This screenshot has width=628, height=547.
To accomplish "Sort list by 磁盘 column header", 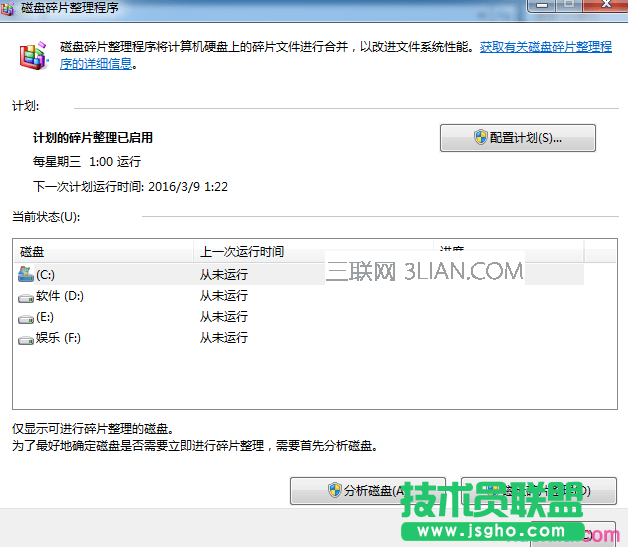I will coord(102,251).
